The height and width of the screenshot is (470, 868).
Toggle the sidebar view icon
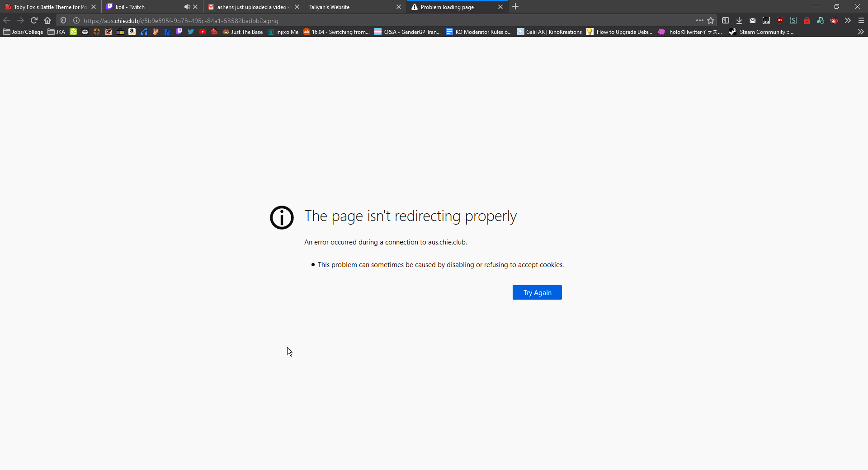pos(726,20)
